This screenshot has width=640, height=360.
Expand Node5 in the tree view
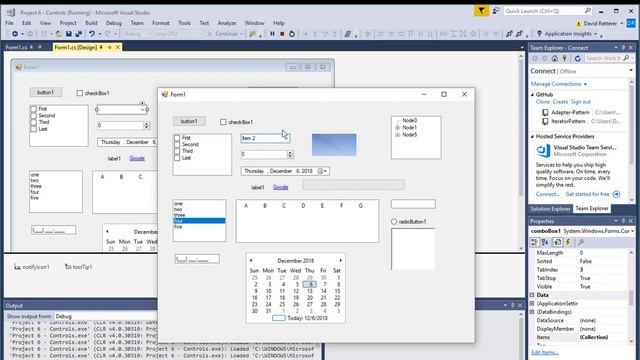tap(398, 135)
